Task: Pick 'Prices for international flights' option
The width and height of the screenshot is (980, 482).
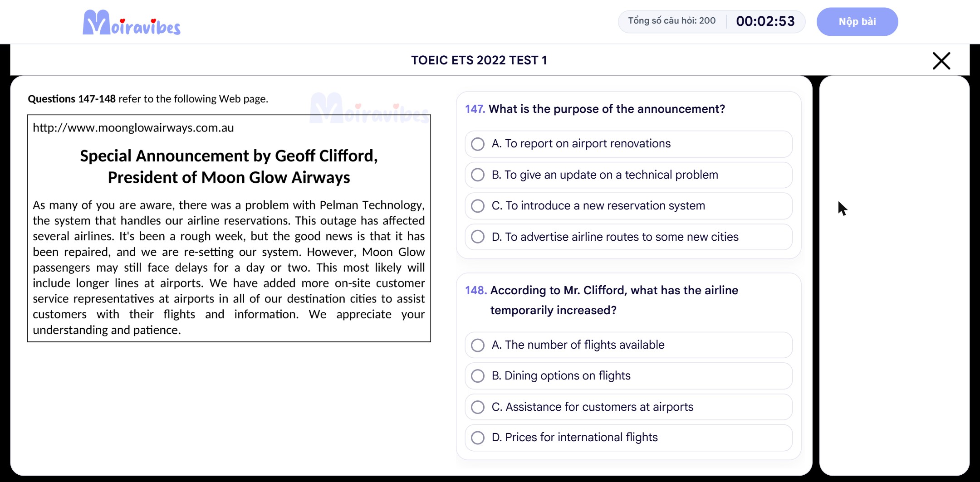Action: [x=628, y=438]
